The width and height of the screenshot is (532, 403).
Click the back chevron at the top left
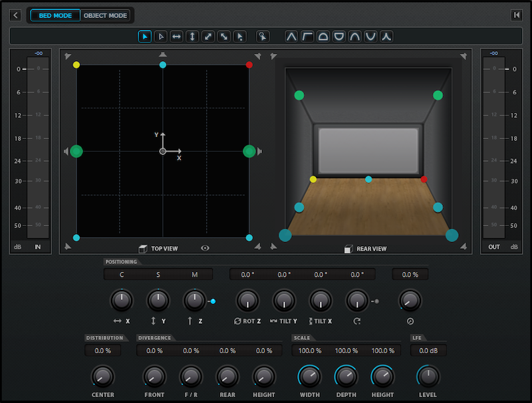pos(15,15)
